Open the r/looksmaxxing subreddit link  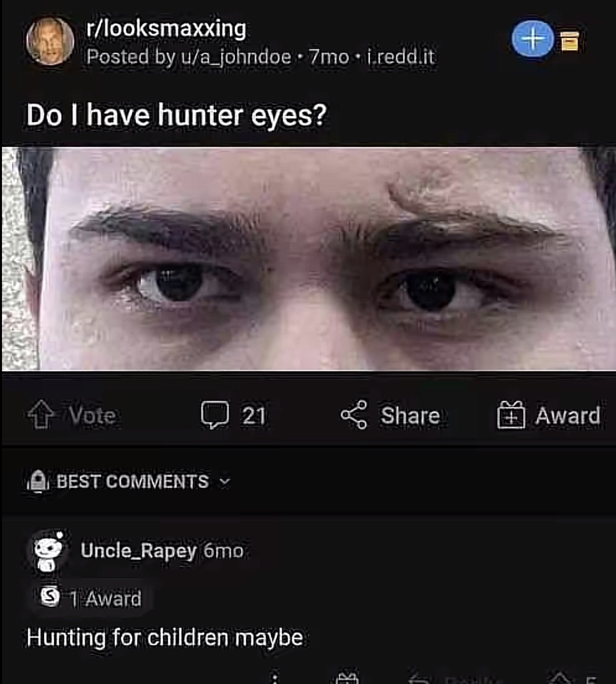tap(166, 28)
